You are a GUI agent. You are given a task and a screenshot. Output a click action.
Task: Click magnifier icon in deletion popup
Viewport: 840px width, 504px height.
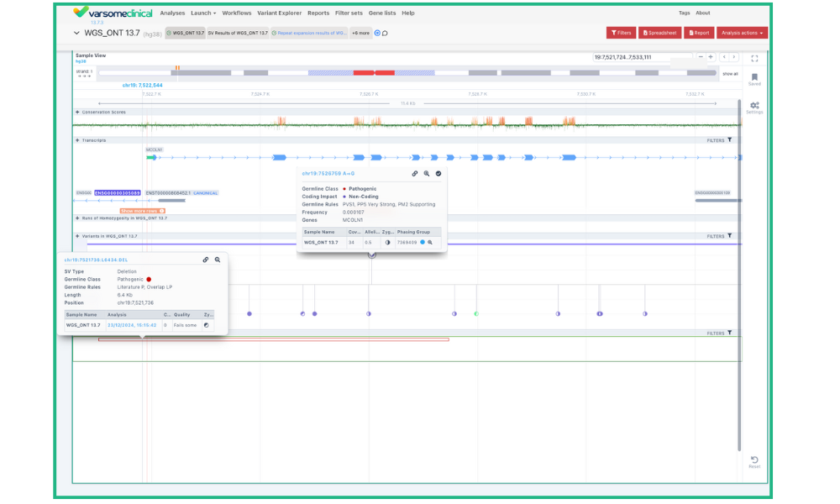pos(218,260)
